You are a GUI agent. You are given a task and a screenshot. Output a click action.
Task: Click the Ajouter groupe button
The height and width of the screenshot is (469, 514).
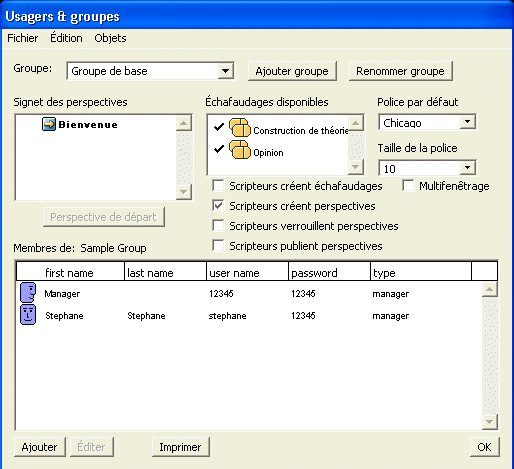coord(292,71)
